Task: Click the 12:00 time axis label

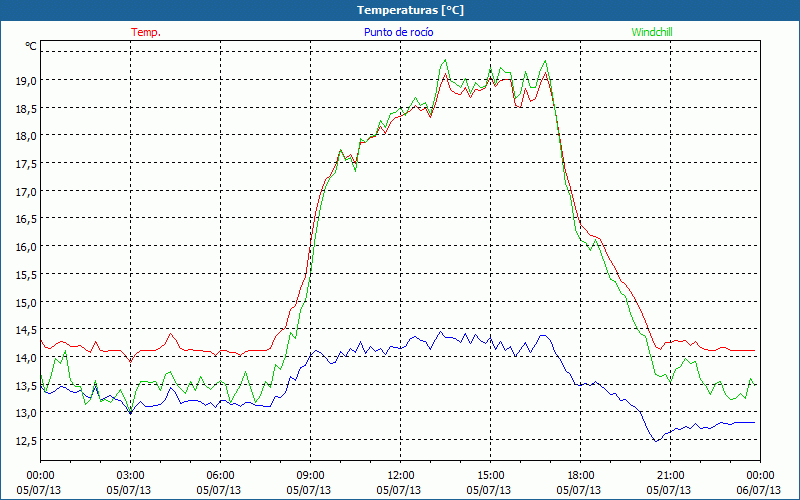Action: [401, 476]
